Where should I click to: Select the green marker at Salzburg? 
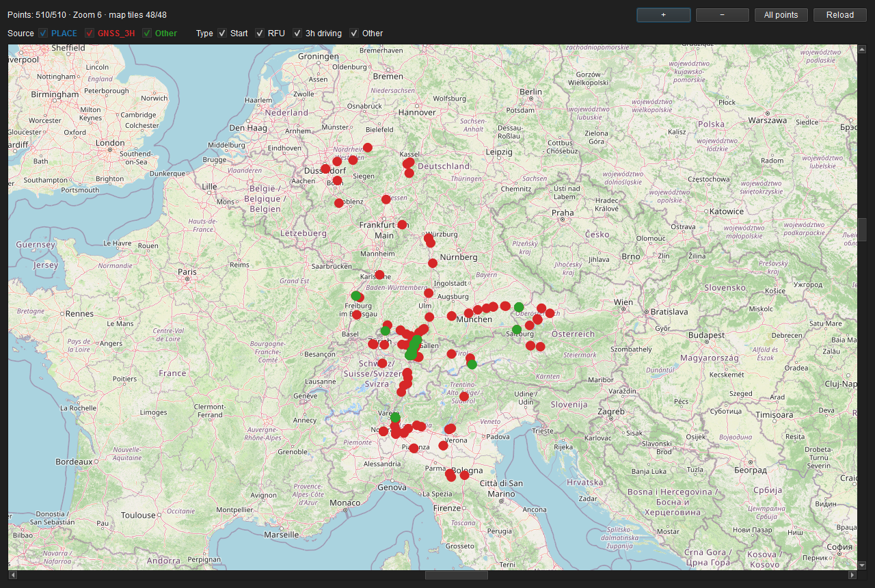click(517, 330)
